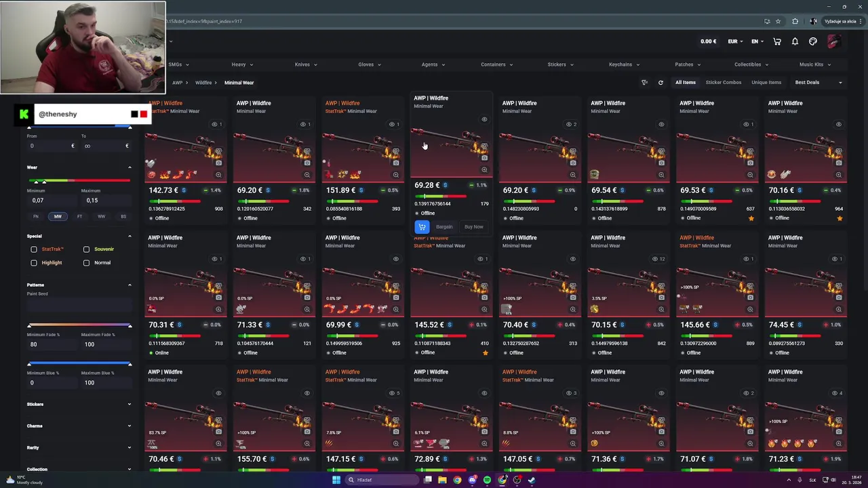Viewport: 868px width, 488px height.
Task: Open the Best Deals sort dropdown
Action: [x=818, y=83]
